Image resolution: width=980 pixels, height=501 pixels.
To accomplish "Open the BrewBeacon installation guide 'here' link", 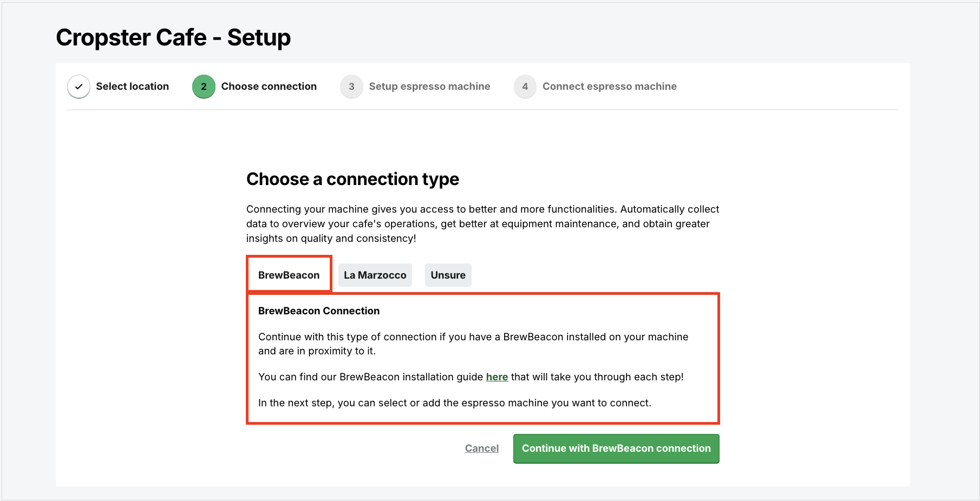I will pyautogui.click(x=496, y=377).
